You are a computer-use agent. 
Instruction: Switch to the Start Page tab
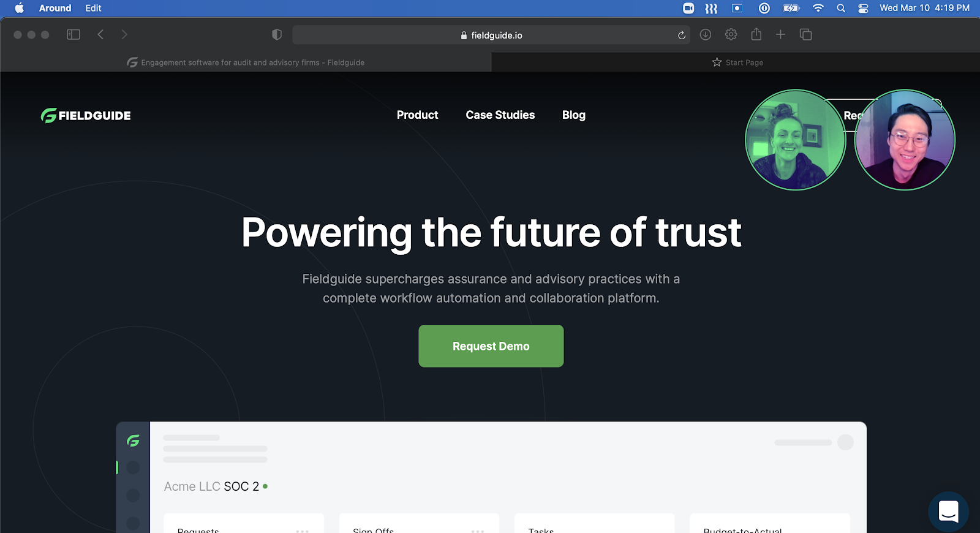[737, 62]
